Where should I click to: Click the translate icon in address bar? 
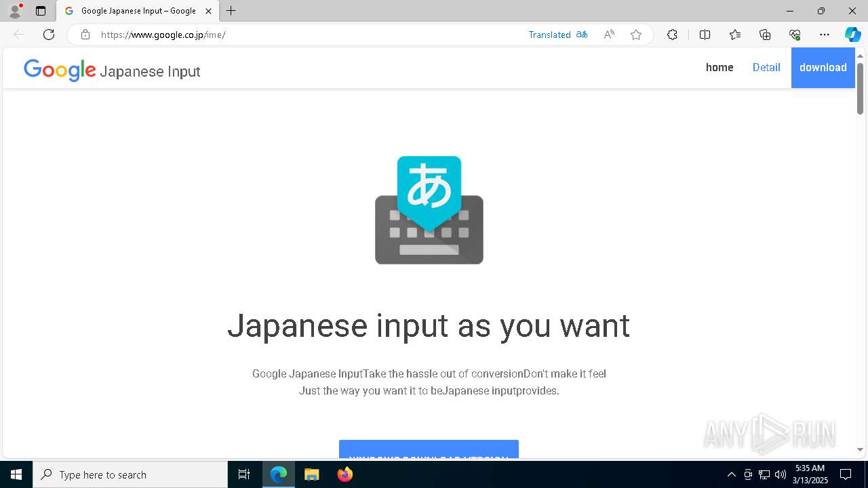582,35
